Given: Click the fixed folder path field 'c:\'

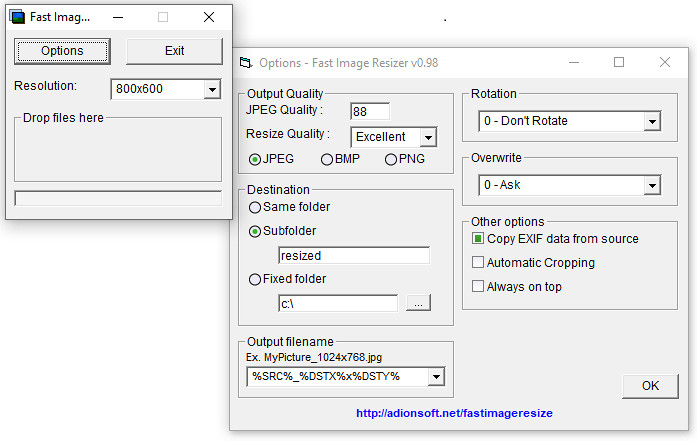Looking at the screenshot, I should [x=338, y=304].
